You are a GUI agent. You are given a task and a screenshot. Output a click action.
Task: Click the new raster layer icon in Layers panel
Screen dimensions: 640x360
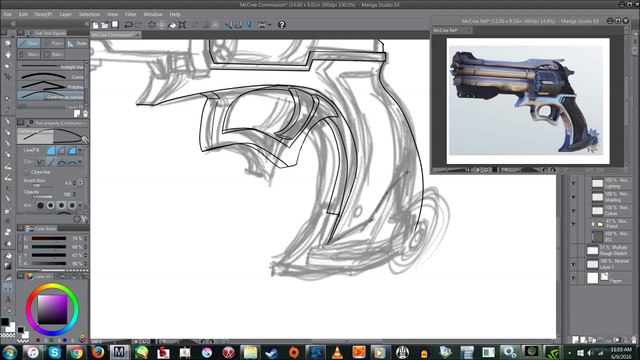click(x=576, y=340)
